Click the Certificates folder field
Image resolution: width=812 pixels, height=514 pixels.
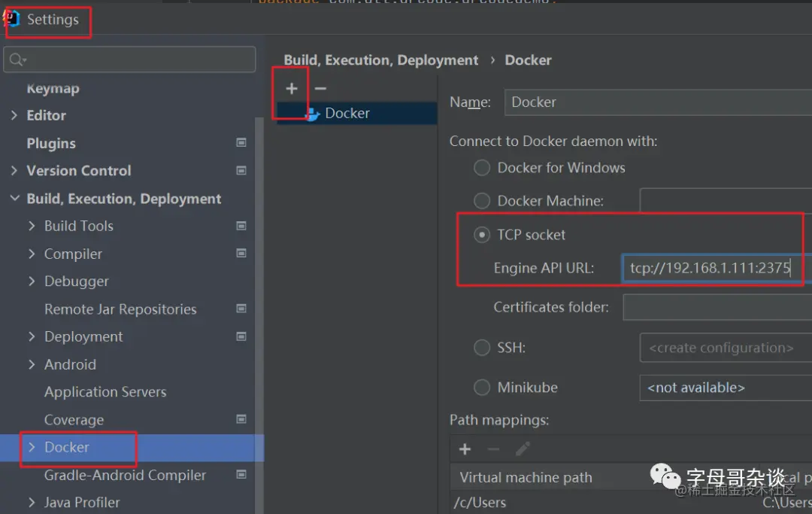click(717, 307)
